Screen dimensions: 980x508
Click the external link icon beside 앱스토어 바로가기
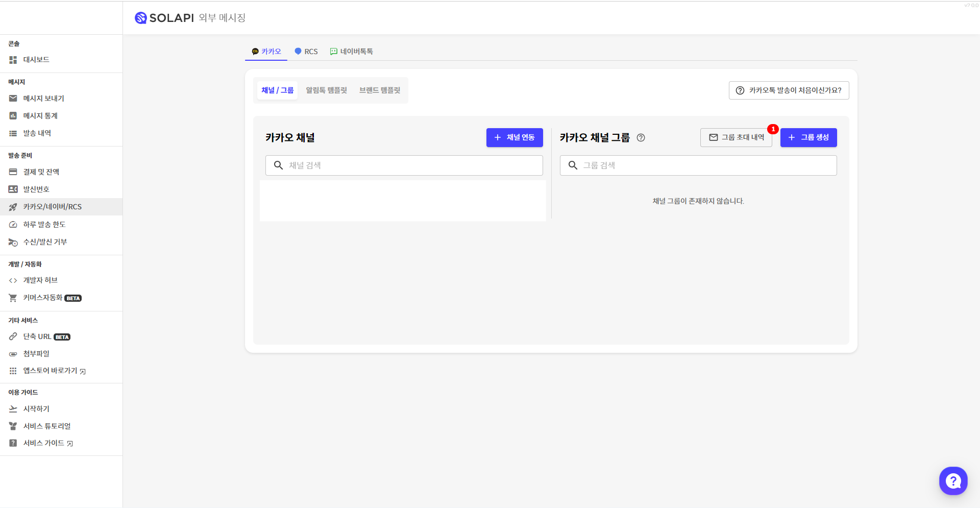(x=83, y=371)
